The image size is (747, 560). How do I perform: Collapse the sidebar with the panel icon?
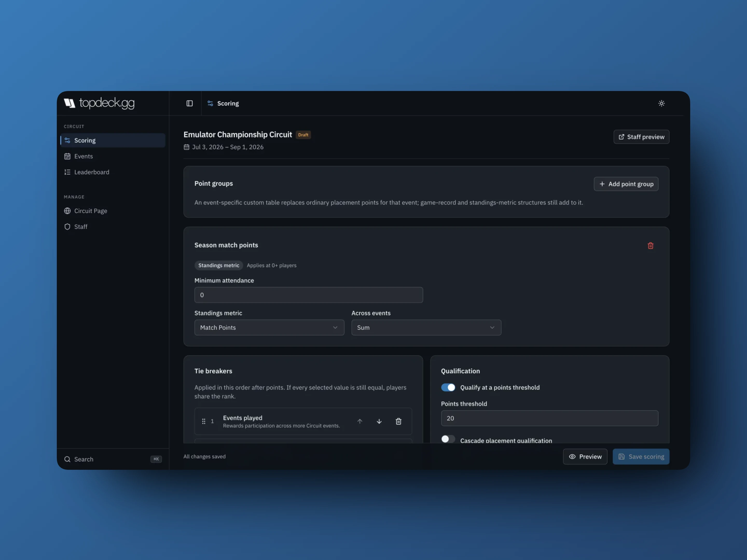tap(189, 103)
